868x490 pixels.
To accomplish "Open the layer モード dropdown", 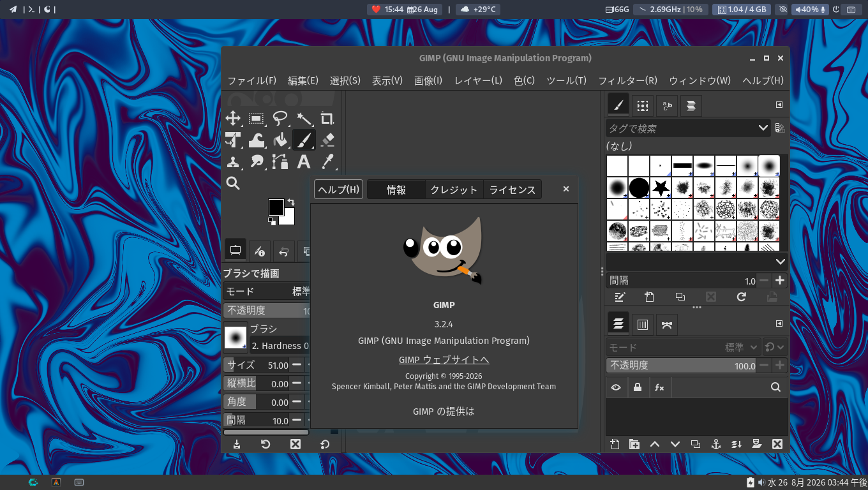I will point(683,347).
